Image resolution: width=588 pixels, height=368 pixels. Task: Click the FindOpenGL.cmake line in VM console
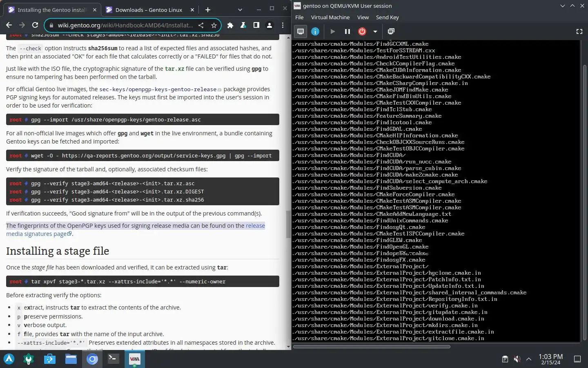pyautogui.click(x=361, y=247)
